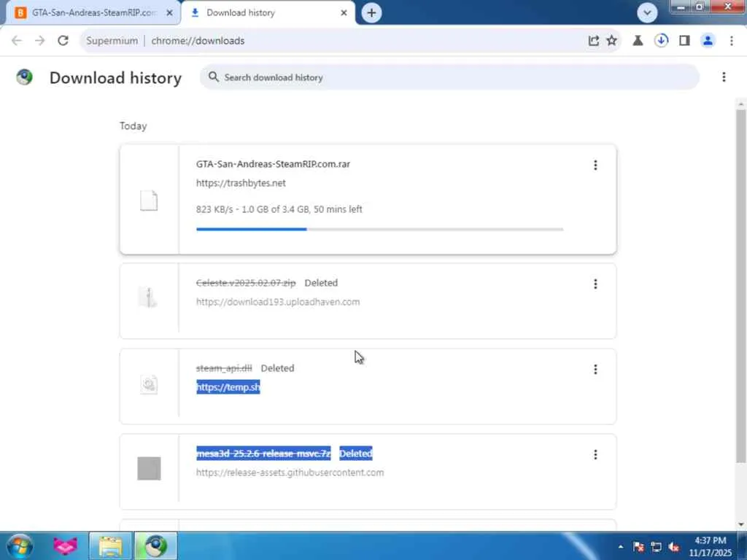747x560 pixels.
Task: Open the Action Center flag tray icon
Action: (638, 547)
